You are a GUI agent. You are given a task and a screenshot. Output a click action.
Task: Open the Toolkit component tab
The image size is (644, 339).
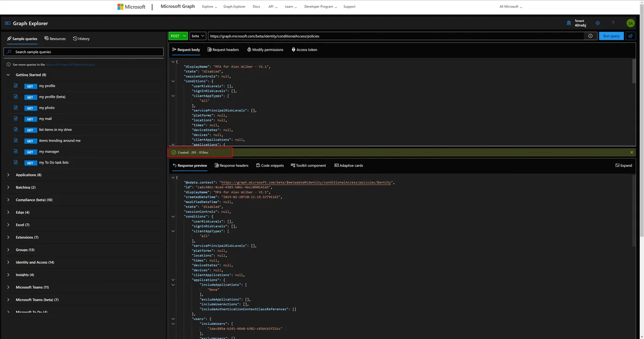tap(308, 165)
